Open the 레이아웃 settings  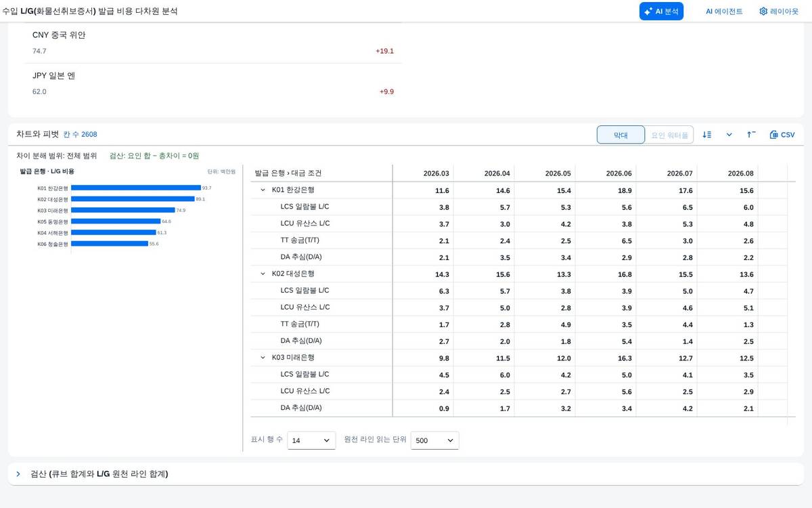click(x=778, y=11)
